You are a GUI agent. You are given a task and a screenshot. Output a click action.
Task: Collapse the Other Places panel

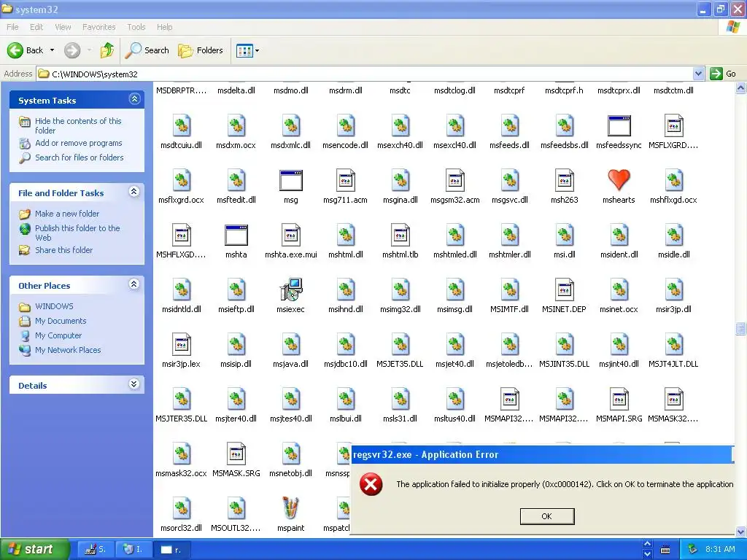pyautogui.click(x=134, y=284)
